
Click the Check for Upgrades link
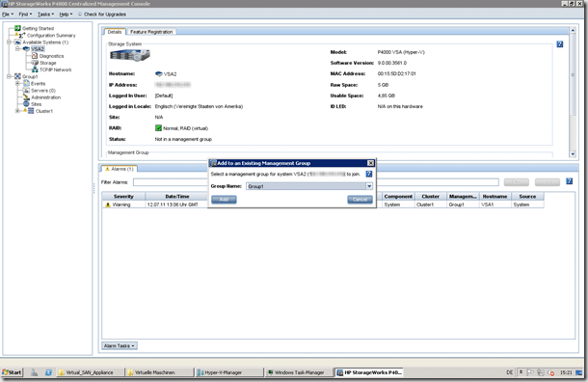[105, 14]
